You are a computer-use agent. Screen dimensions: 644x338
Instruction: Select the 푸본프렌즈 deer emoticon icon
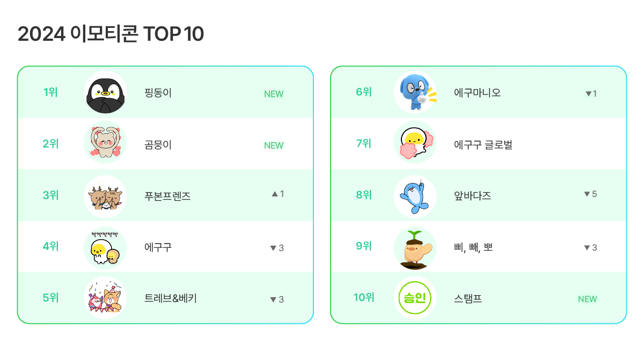click(x=105, y=196)
